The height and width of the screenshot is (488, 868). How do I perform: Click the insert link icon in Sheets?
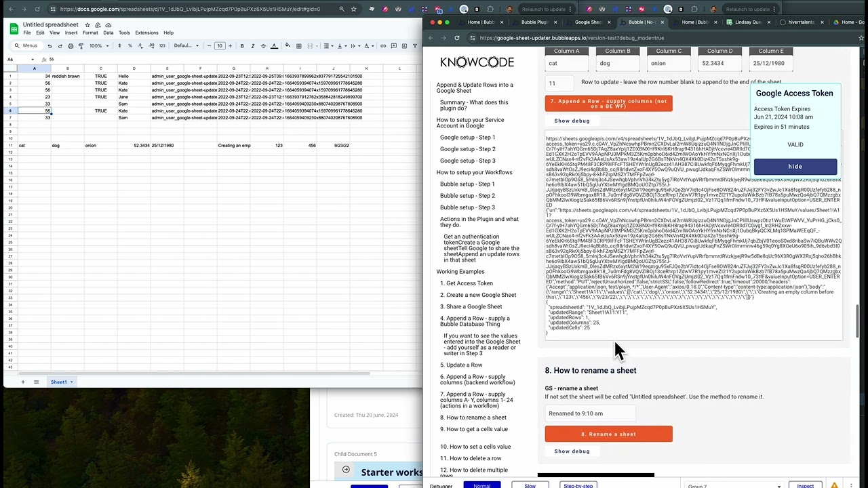pos(383,46)
